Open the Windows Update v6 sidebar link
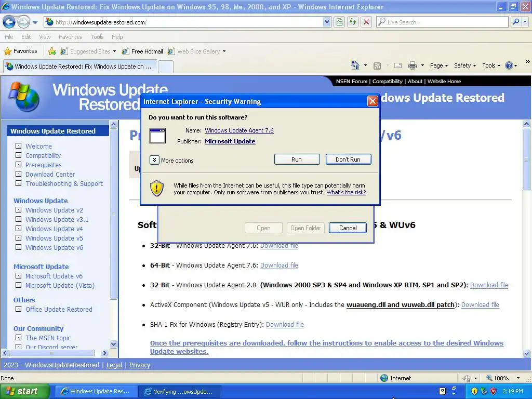The height and width of the screenshot is (399, 532). (54, 248)
